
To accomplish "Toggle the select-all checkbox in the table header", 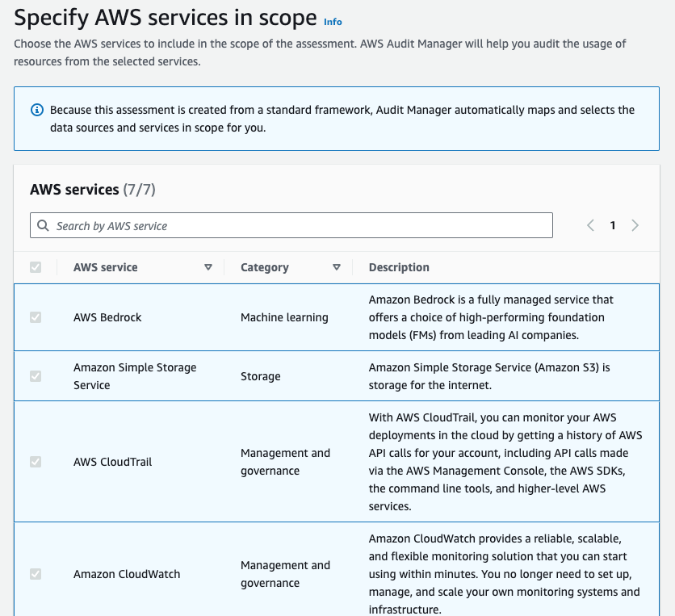I will (35, 266).
